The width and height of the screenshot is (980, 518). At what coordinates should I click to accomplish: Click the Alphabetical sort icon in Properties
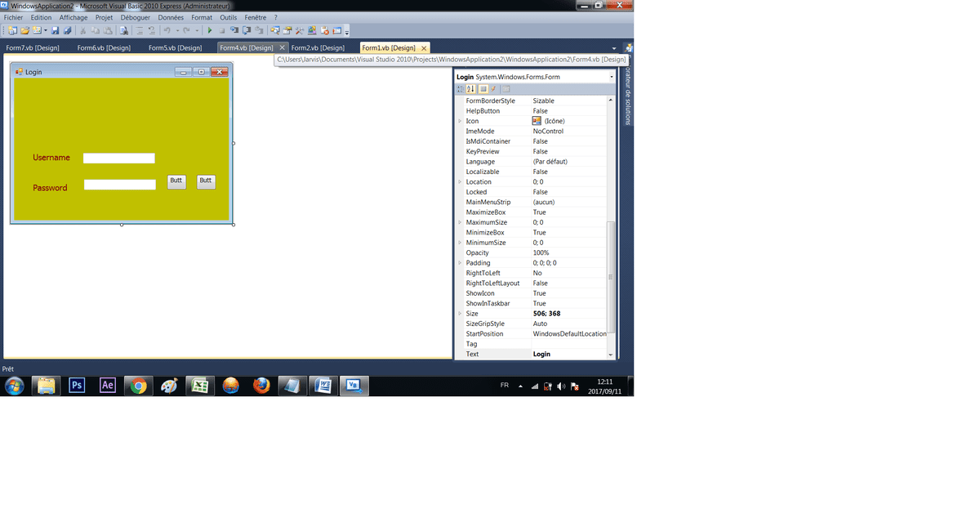(471, 89)
